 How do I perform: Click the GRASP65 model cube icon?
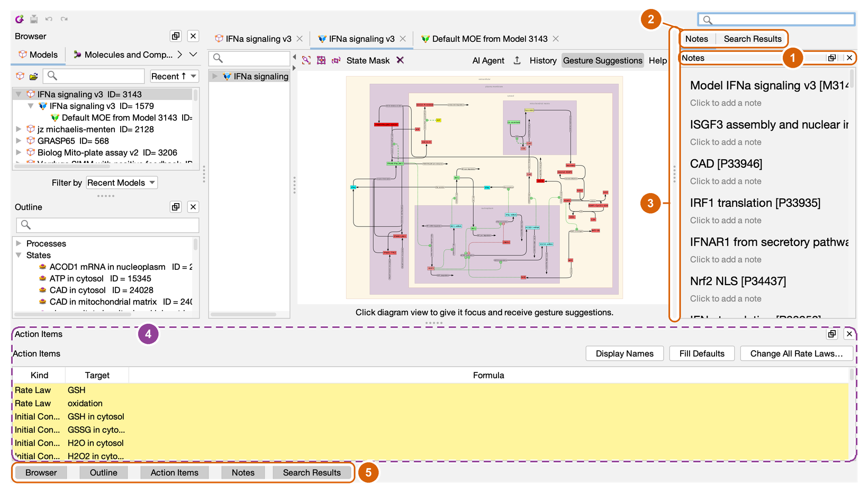pos(31,141)
